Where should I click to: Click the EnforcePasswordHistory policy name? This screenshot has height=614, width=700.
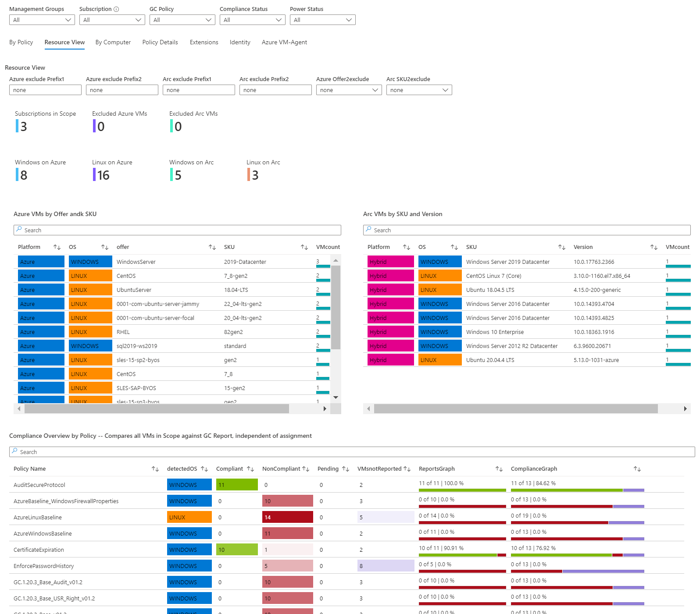44,566
